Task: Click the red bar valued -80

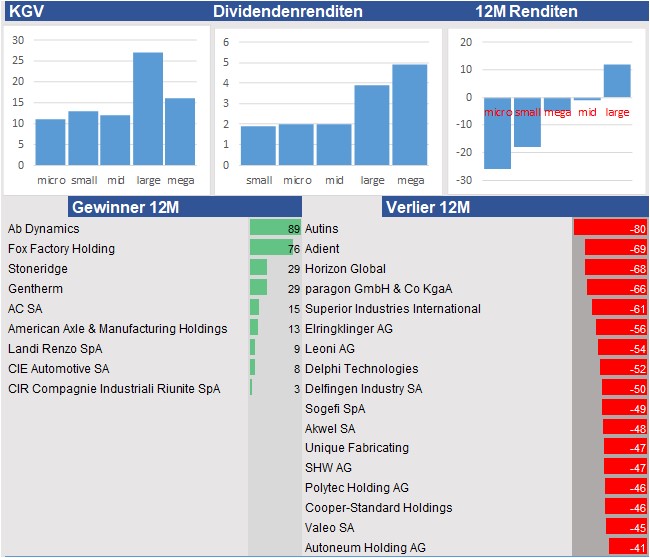Action: click(611, 228)
